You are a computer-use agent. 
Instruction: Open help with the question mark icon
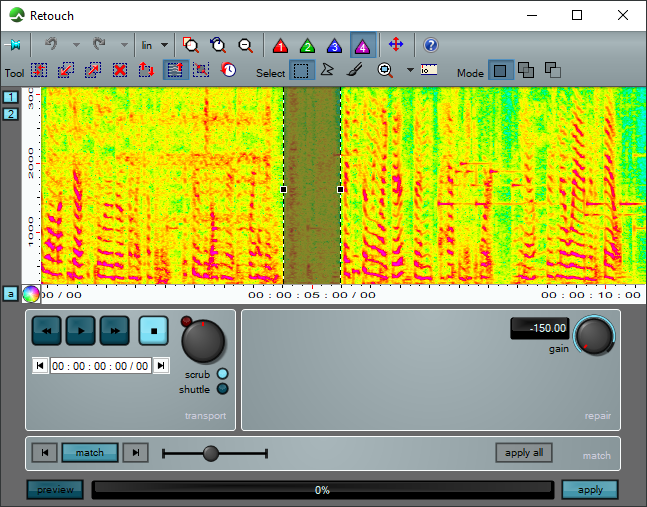click(431, 45)
